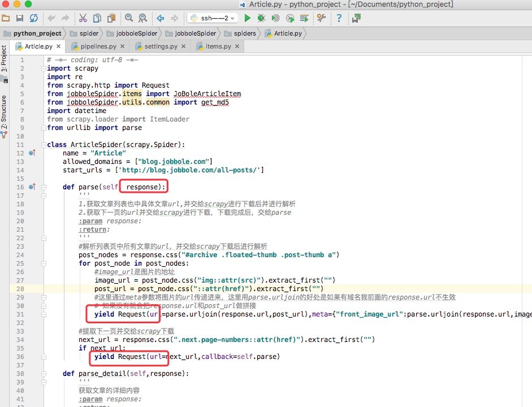This screenshot has width=532, height=407.
Task: Close the items.py tab
Action: tap(238, 46)
